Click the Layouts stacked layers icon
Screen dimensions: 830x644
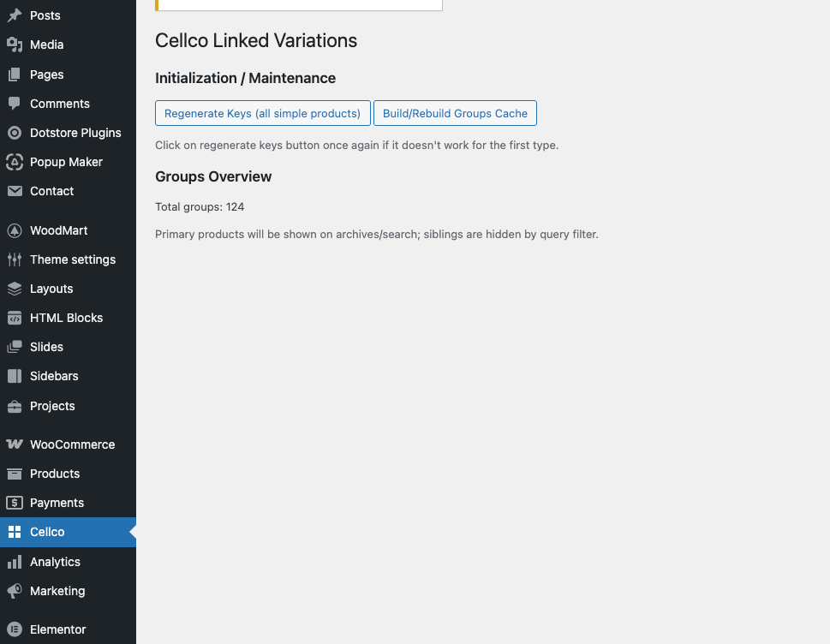[15, 289]
